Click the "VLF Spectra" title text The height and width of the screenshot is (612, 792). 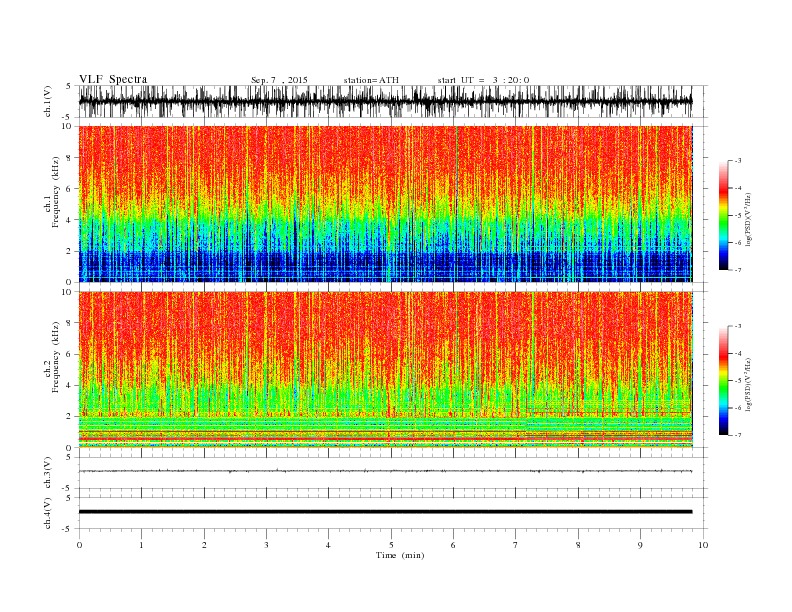[x=113, y=79]
